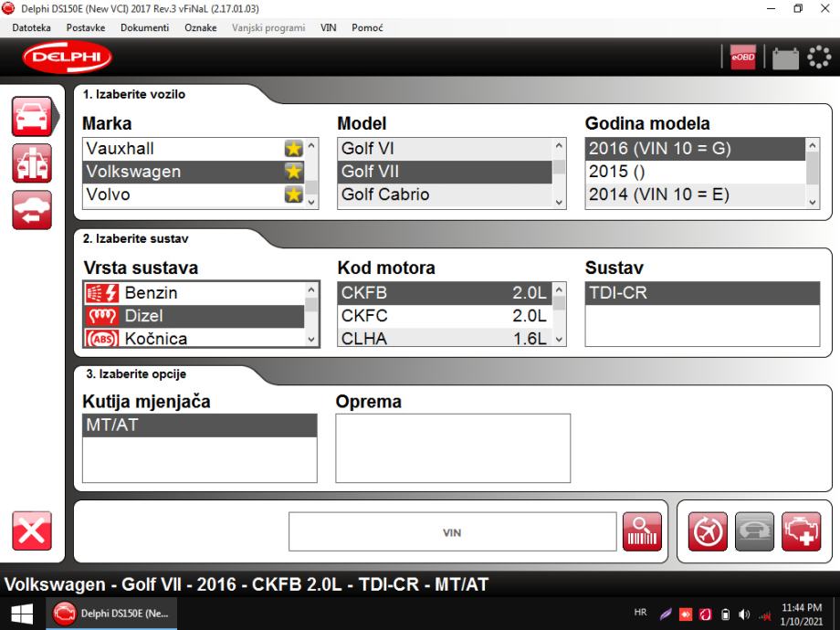Click the dotted circle connection status icon
Viewport: 840px width, 630px height.
[819, 57]
